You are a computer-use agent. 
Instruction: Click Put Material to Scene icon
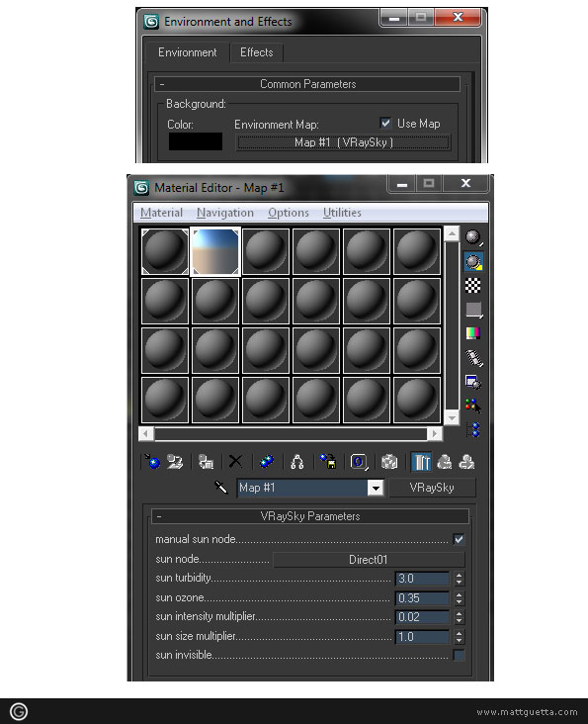(175, 461)
